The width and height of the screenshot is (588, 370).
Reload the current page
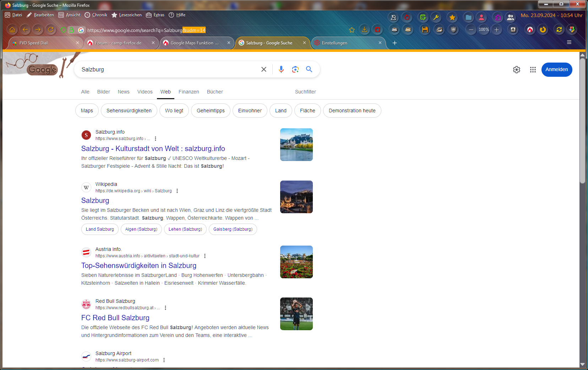pos(51,30)
